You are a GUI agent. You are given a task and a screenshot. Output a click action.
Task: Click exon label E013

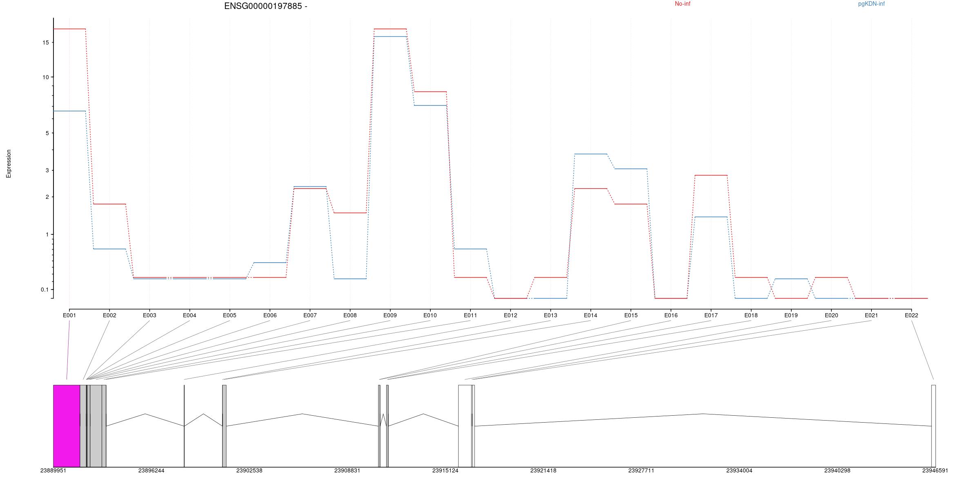550,315
